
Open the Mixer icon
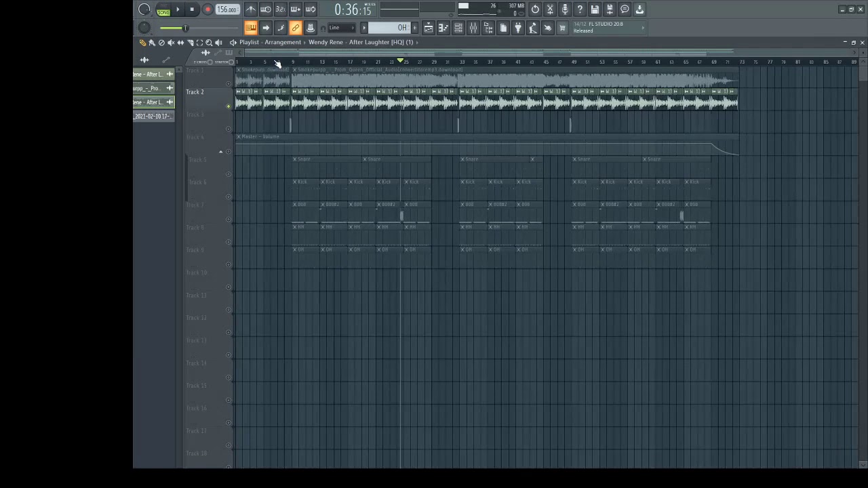[x=473, y=28]
